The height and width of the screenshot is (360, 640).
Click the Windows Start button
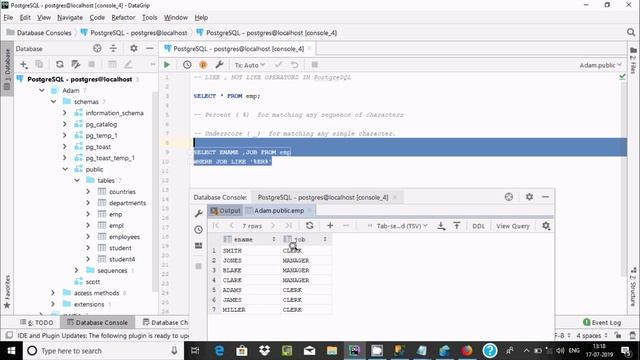pyautogui.click(x=11, y=351)
